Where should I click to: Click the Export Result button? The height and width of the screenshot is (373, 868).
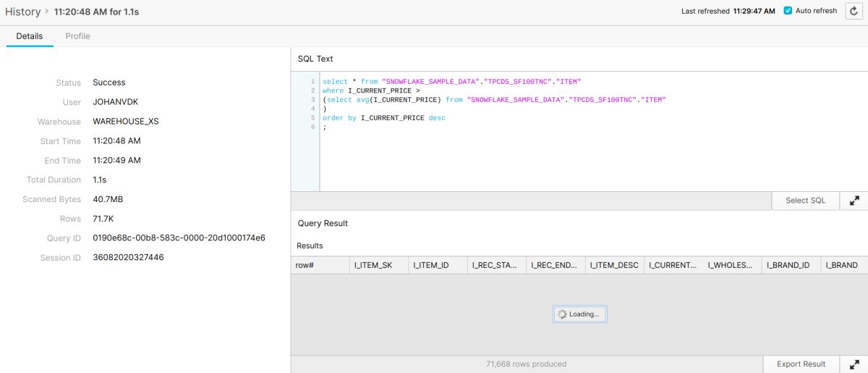click(x=801, y=364)
